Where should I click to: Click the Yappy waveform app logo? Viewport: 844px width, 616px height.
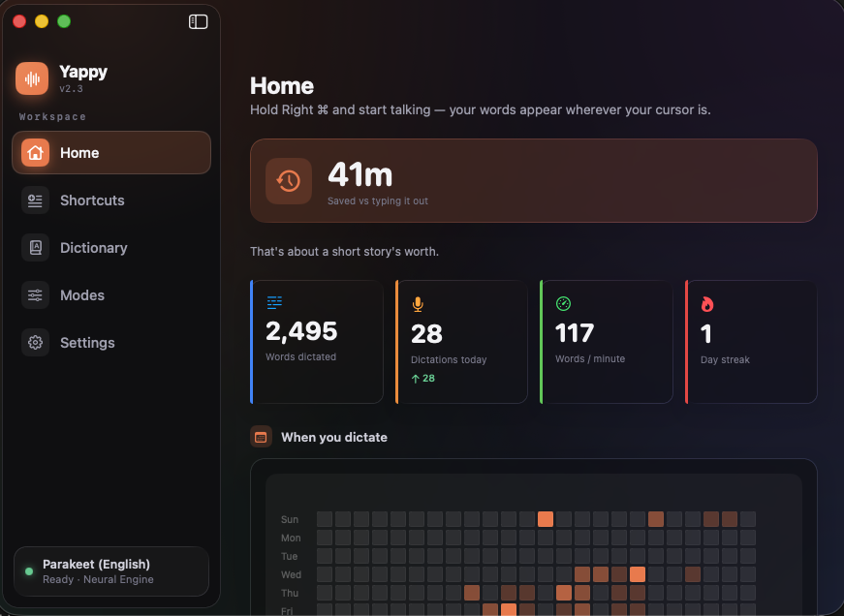(32, 78)
